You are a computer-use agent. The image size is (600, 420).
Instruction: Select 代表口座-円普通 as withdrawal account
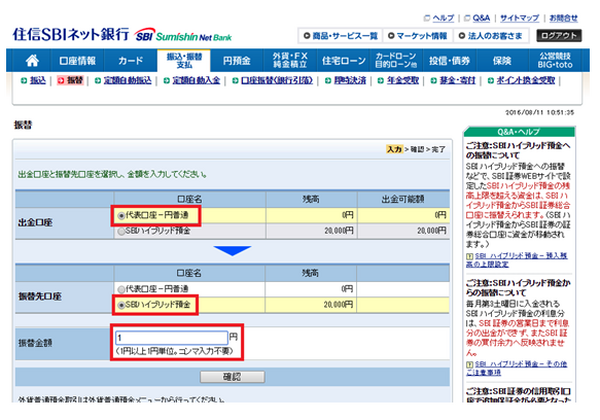[121, 216]
